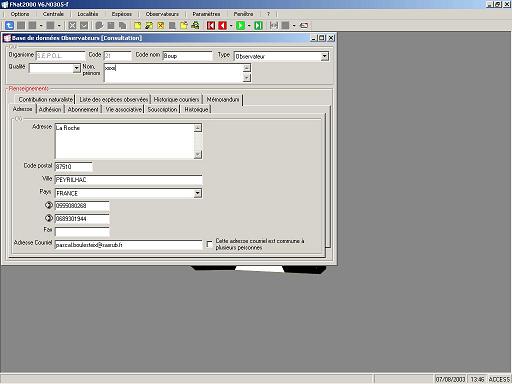Open the Liste des espèces observées tab

pyautogui.click(x=114, y=99)
